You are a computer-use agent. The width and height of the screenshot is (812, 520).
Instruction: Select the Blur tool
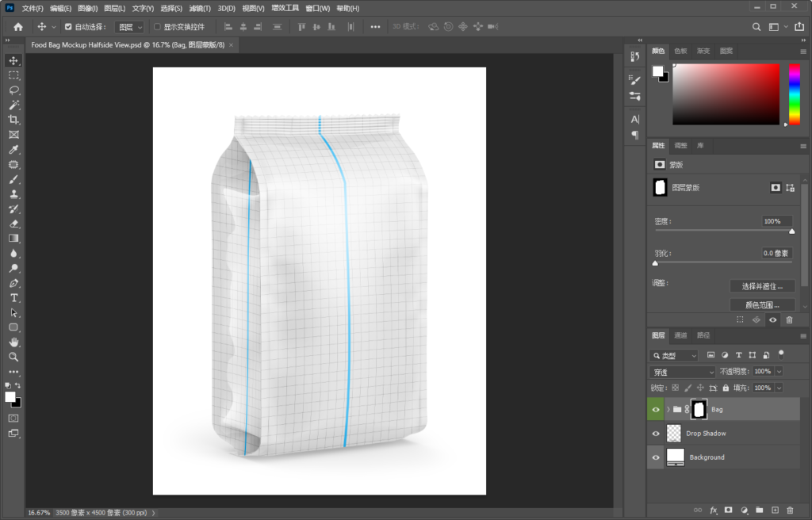click(x=14, y=254)
